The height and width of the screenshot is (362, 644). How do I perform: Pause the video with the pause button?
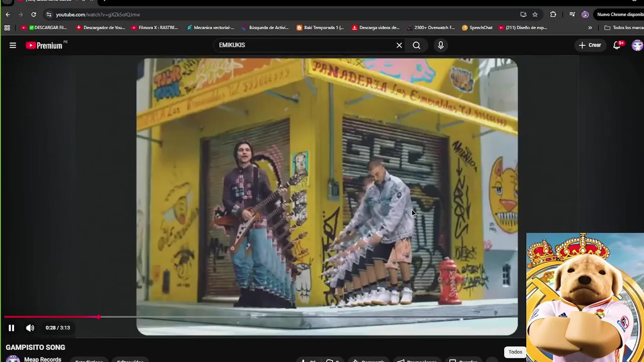tap(11, 328)
